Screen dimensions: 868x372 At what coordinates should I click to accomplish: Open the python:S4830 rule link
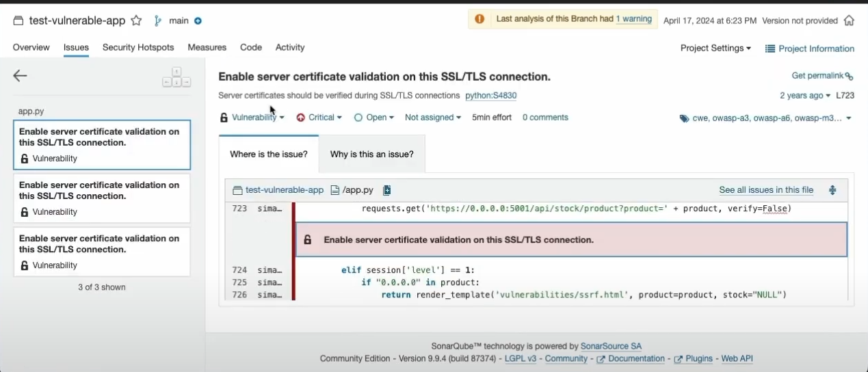(x=491, y=96)
